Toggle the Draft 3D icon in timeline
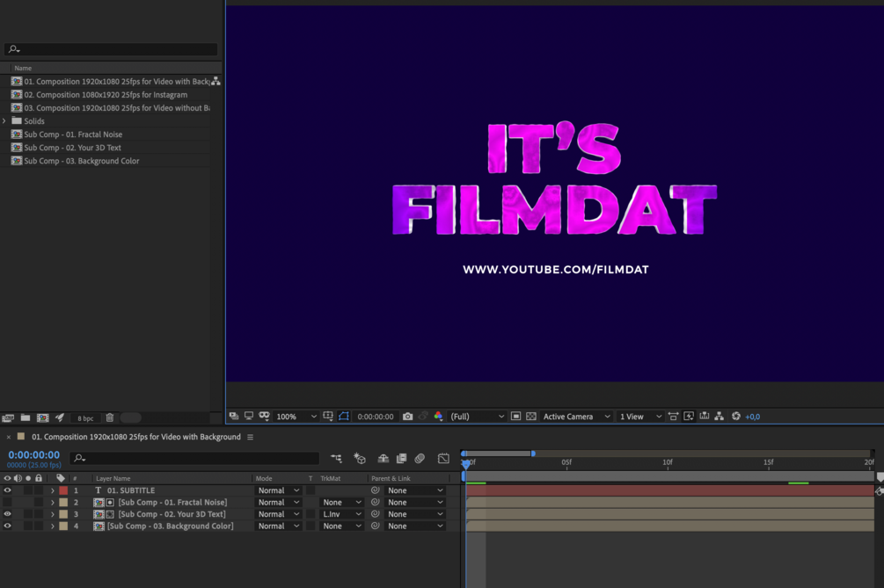Viewport: 884px width, 588px height. 360,459
